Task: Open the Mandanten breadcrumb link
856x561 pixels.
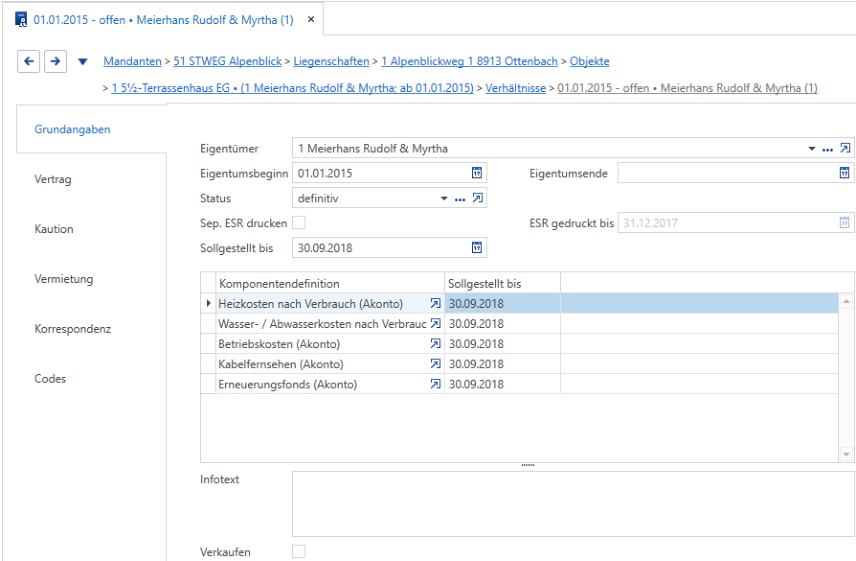Action: (x=133, y=61)
